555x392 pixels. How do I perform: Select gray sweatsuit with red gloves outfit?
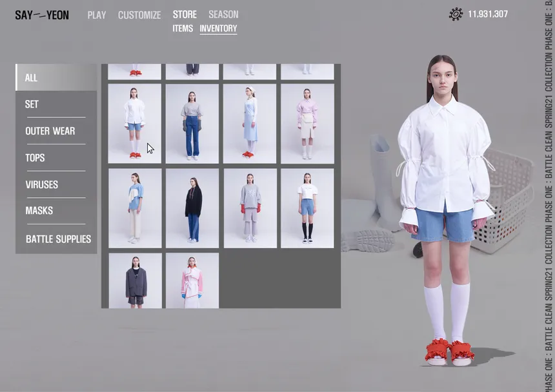[250, 208]
